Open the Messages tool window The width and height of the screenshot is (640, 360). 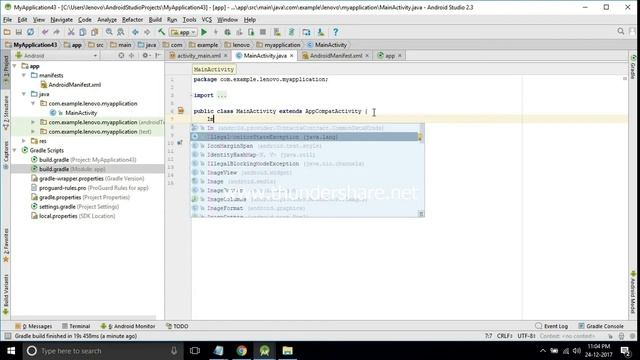pos(33,326)
